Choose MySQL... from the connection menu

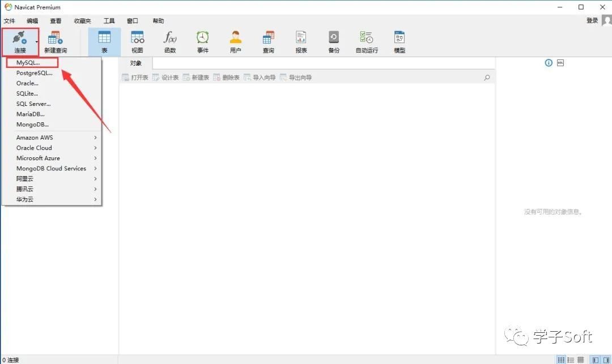pyautogui.click(x=28, y=63)
